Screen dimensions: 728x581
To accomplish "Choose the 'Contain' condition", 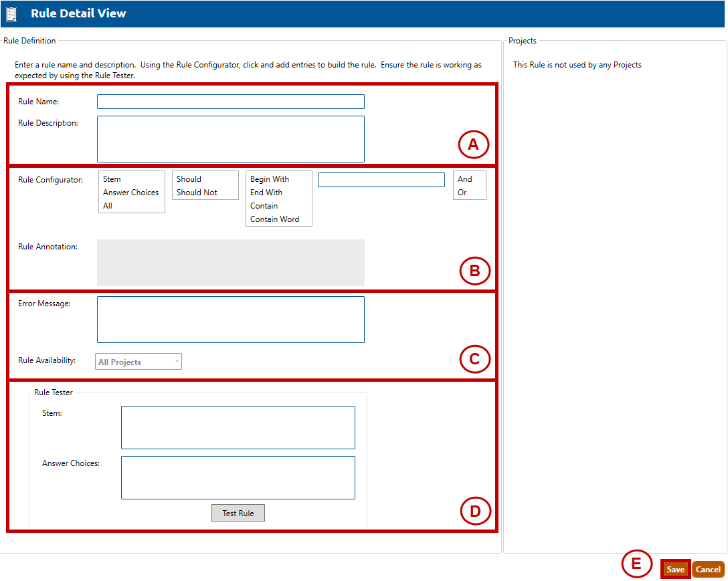I will (x=264, y=206).
